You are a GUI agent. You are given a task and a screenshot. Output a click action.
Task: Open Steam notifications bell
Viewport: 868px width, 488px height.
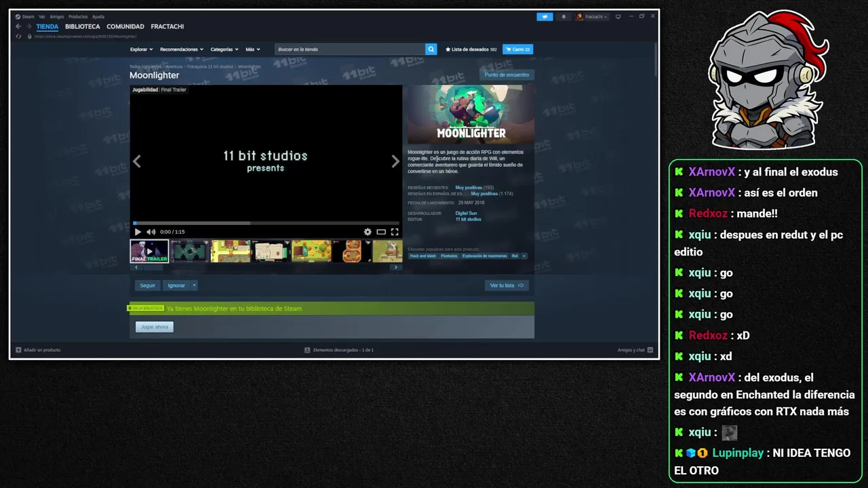coord(563,17)
